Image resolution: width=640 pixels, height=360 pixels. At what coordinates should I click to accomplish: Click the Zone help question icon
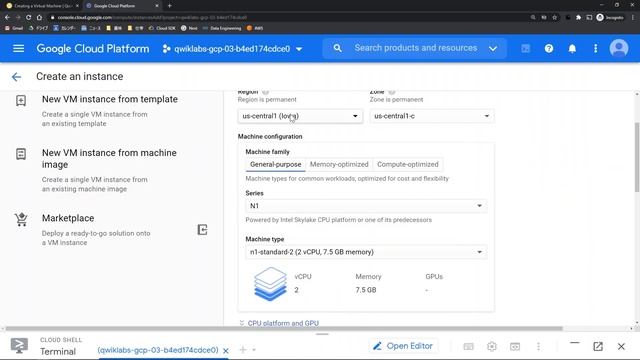click(391, 92)
